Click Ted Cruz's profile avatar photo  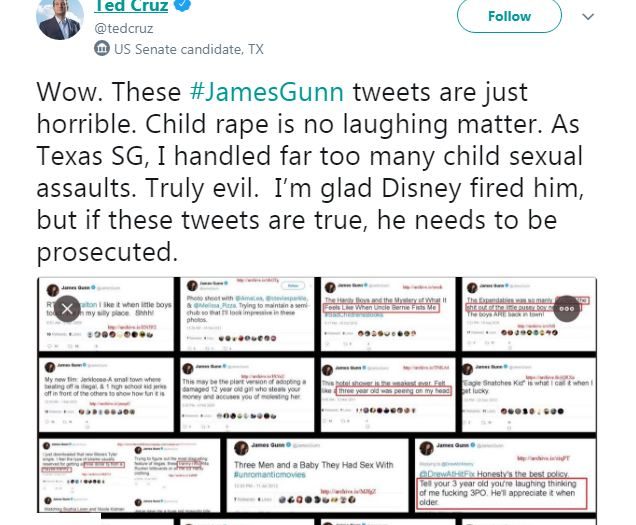[58, 19]
